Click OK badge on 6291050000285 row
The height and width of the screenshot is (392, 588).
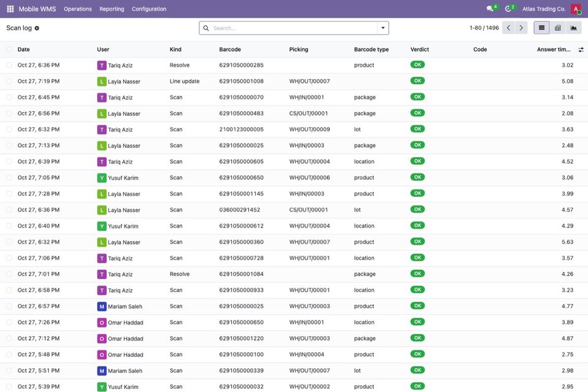418,64
